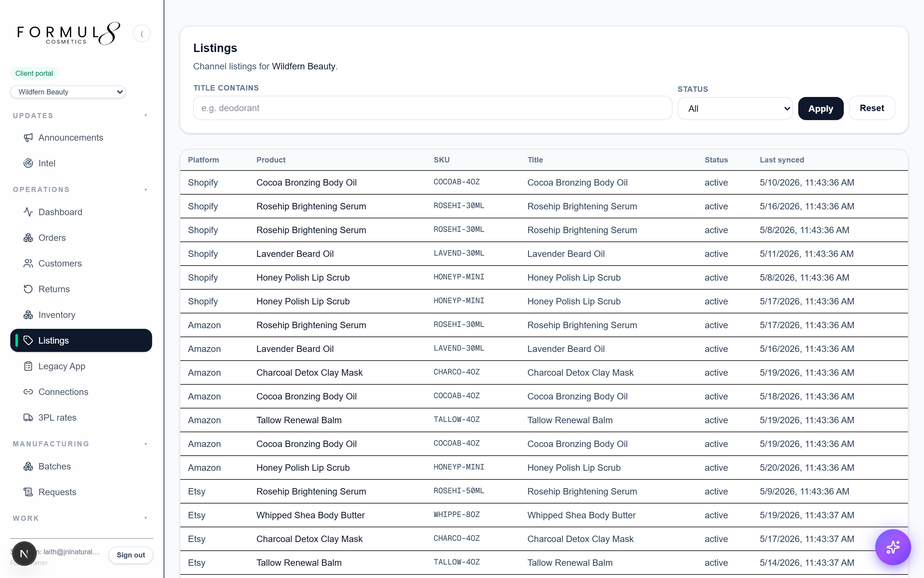The height and width of the screenshot is (578, 924).
Task: Collapse the Updates section
Action: pos(145,116)
